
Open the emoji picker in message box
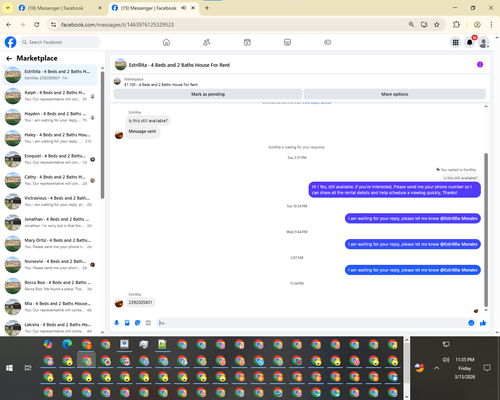click(x=471, y=323)
